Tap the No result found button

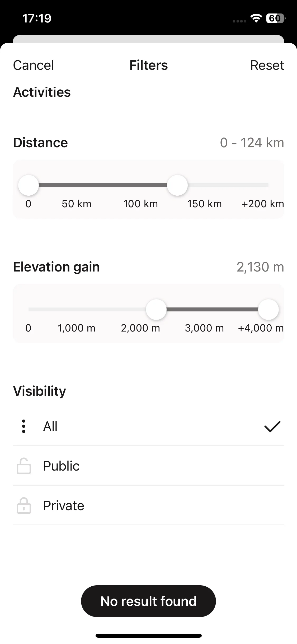click(x=148, y=601)
